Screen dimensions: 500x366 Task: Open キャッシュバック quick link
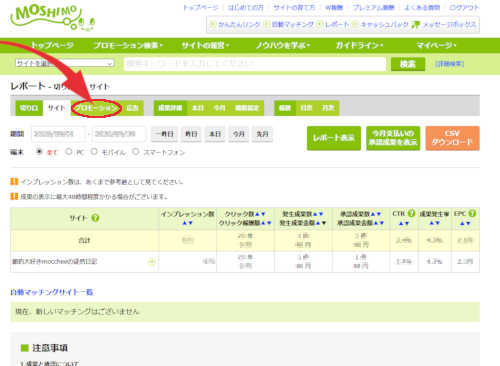click(381, 25)
